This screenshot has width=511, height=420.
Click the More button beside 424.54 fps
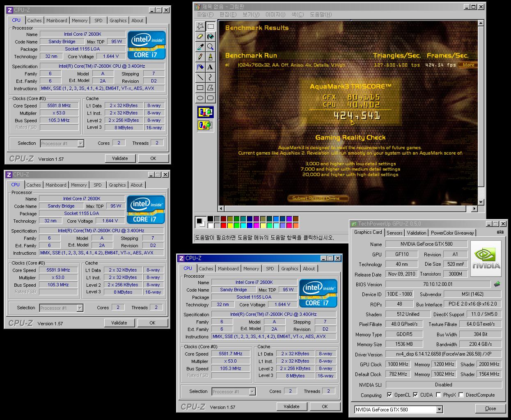coord(469,65)
